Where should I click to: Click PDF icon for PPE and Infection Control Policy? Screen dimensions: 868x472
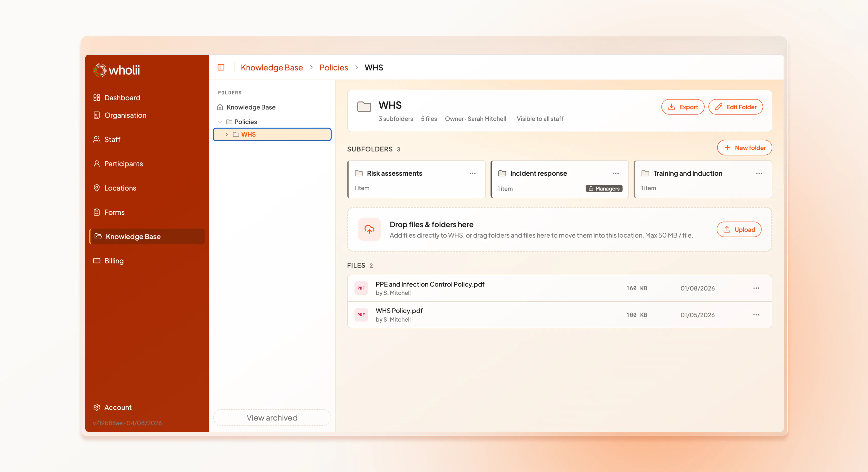[361, 288]
